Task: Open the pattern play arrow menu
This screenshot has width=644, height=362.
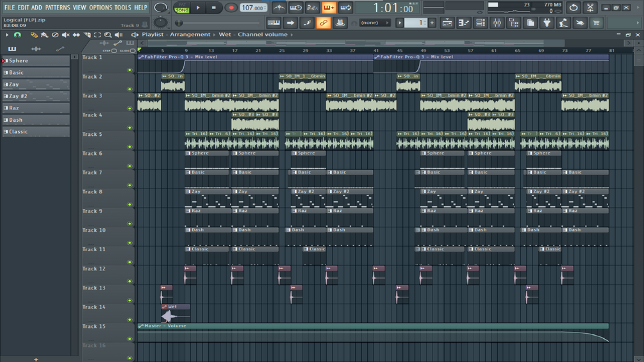Action: point(400,23)
